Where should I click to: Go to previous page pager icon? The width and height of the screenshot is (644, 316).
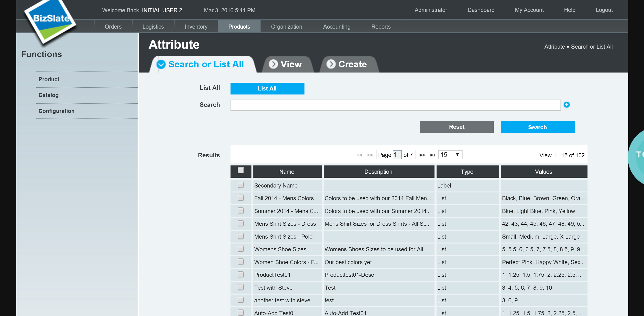pyautogui.click(x=369, y=155)
